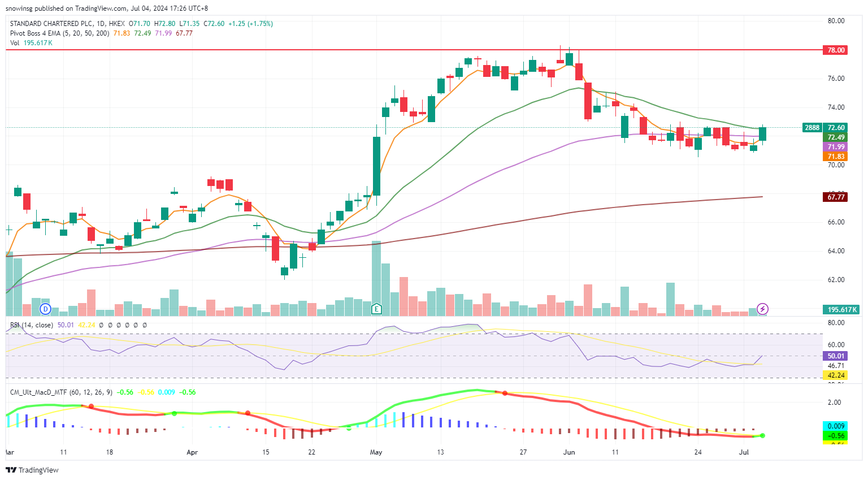
Task: Click the purple lightning bolt event icon
Action: (762, 309)
